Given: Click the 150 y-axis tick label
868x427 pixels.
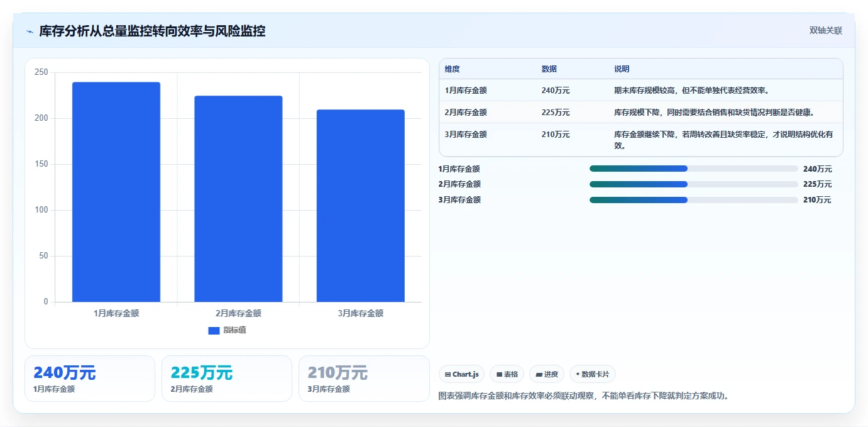Looking at the screenshot, I should click(x=41, y=164).
